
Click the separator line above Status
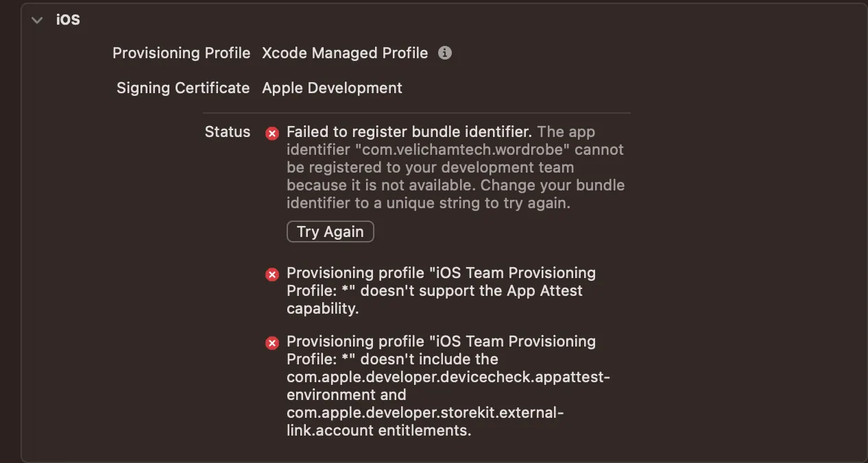click(416, 113)
